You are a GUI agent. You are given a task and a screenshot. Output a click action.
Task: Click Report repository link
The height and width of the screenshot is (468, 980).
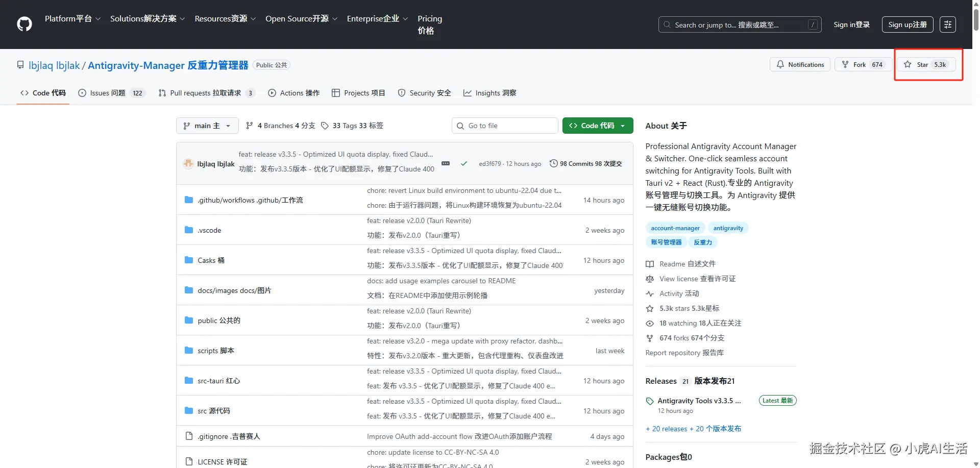tap(684, 353)
